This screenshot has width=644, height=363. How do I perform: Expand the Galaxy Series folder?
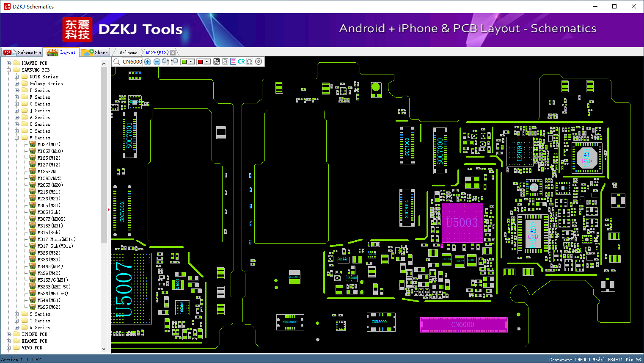click(x=17, y=83)
